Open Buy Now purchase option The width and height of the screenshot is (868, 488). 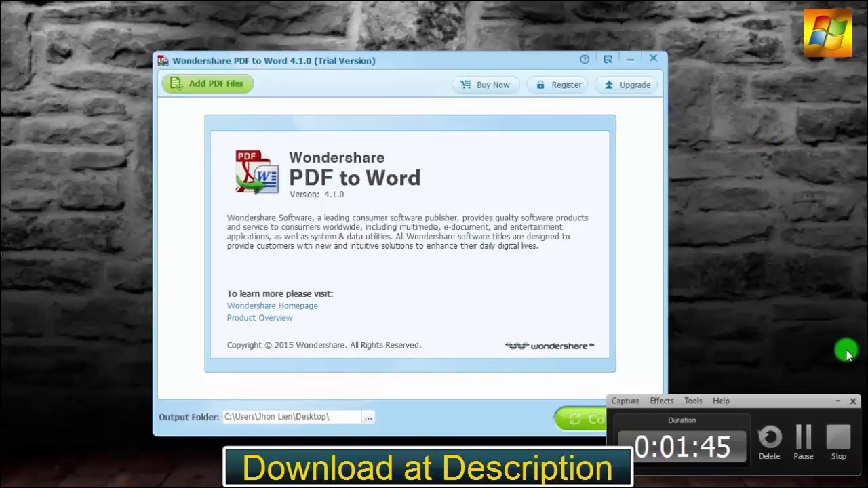click(x=486, y=85)
